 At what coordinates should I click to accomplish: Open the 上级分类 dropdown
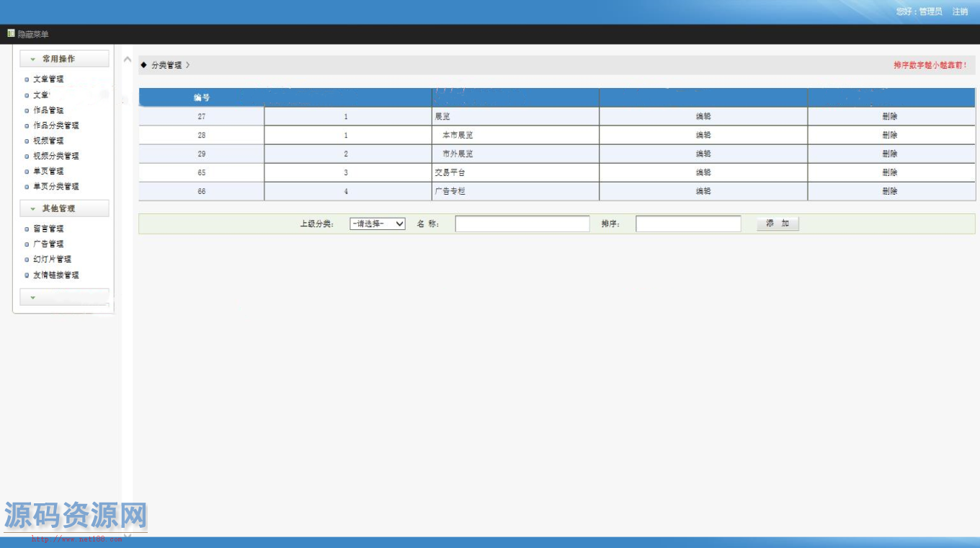point(378,224)
